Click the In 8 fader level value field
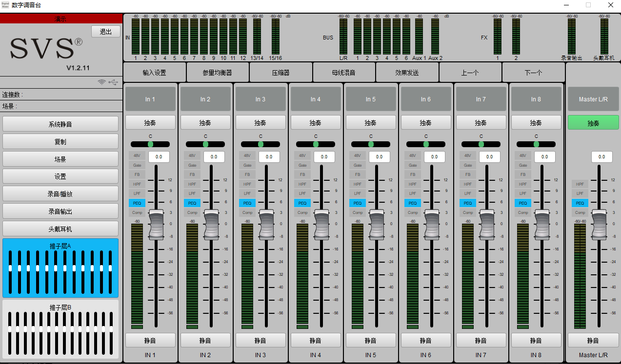621x364 pixels. [x=544, y=157]
